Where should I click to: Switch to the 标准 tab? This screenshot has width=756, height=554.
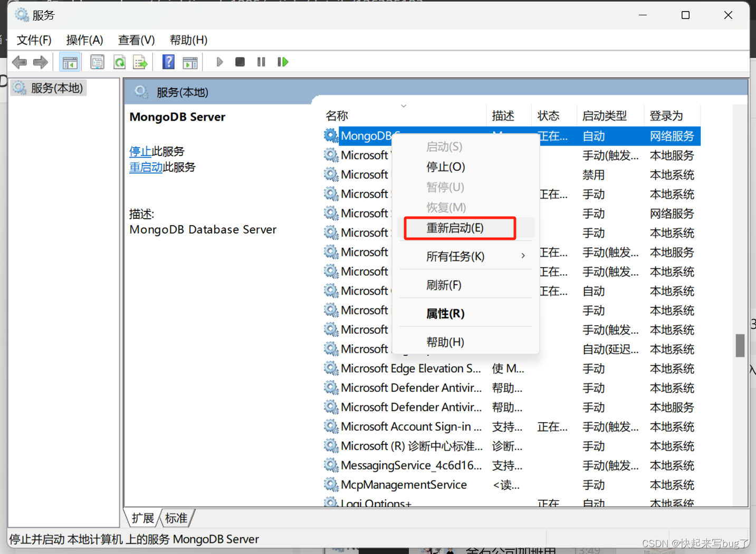176,518
